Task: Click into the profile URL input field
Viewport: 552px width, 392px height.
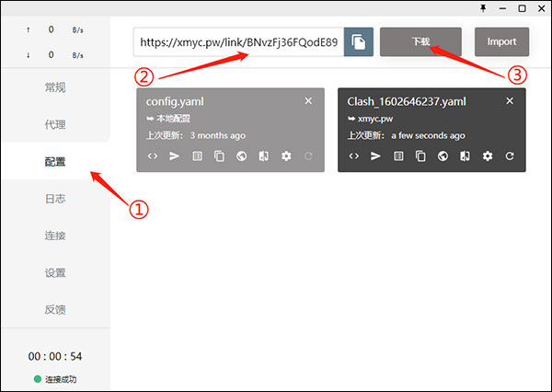Action: [237, 42]
